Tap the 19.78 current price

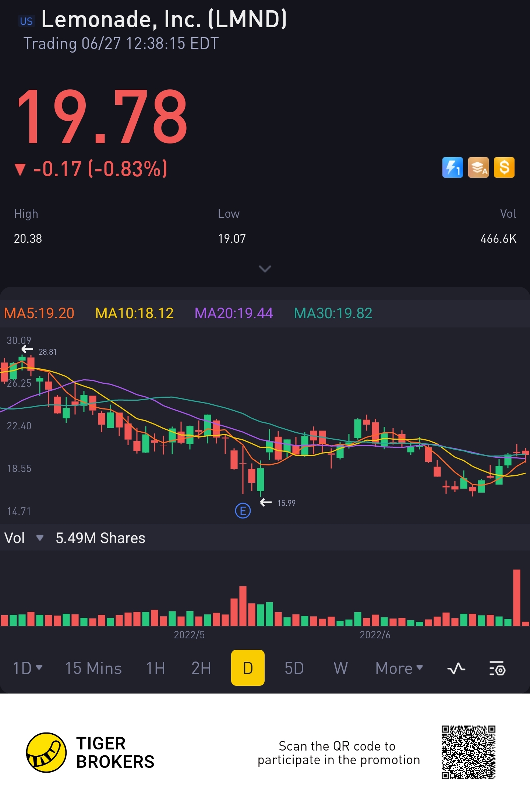(x=102, y=117)
